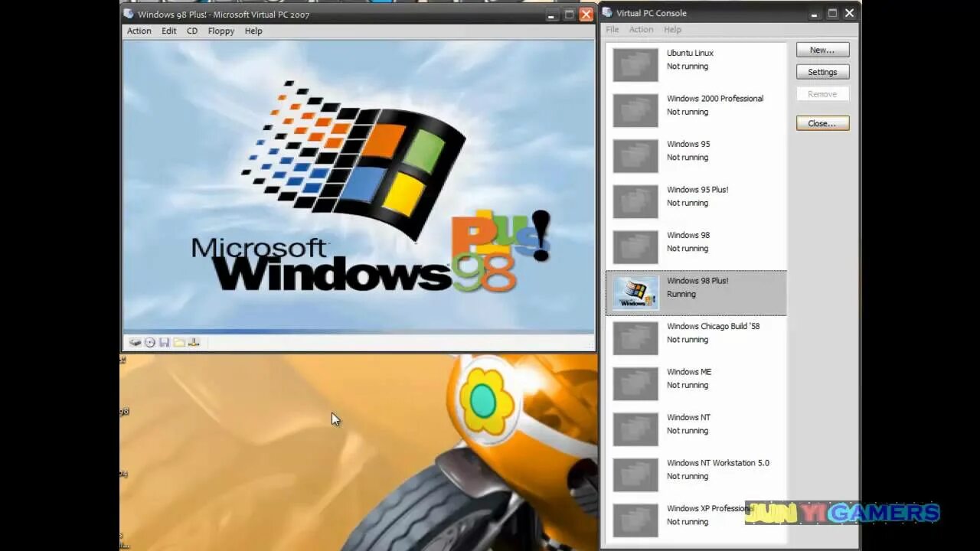Select the Windows 95 machine thumbnail
This screenshot has width=980, height=551.
[x=635, y=156]
